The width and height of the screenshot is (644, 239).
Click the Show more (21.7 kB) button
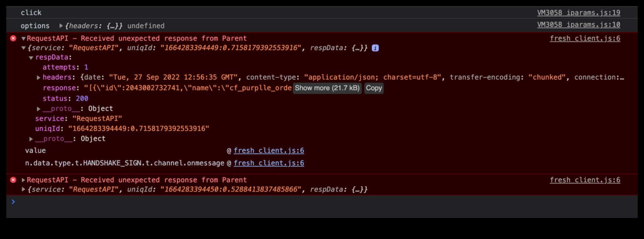click(327, 88)
